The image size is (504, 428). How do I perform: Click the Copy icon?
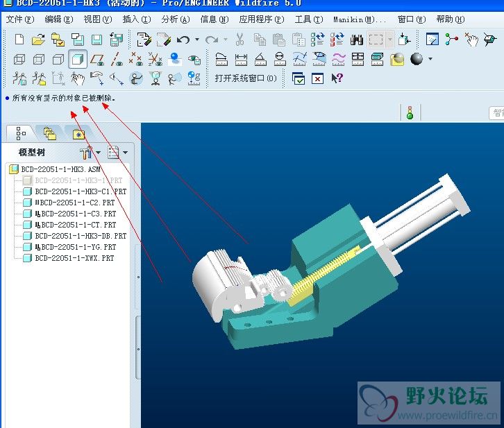[x=260, y=40]
